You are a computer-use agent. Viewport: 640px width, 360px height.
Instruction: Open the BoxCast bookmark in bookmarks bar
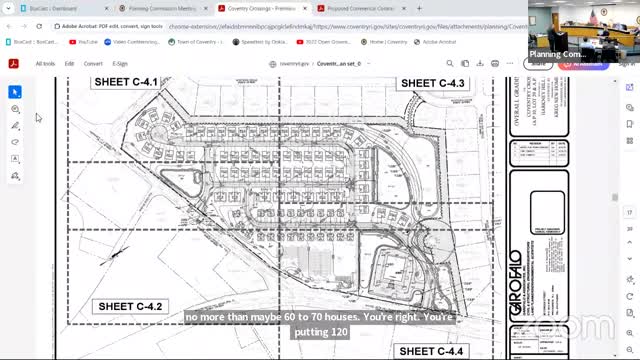(32, 42)
